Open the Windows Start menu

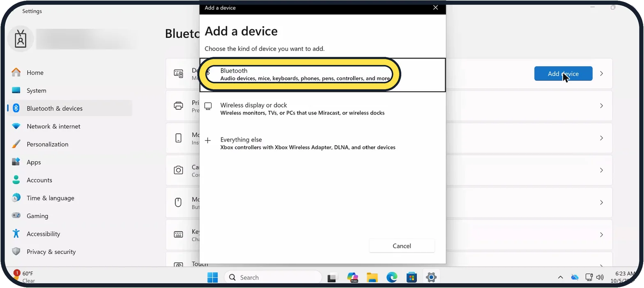click(x=213, y=277)
